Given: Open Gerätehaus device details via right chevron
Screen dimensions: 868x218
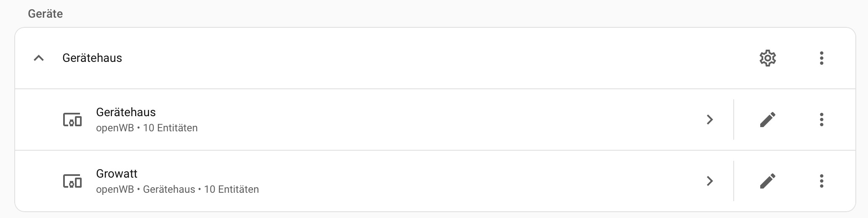Looking at the screenshot, I should [x=710, y=120].
